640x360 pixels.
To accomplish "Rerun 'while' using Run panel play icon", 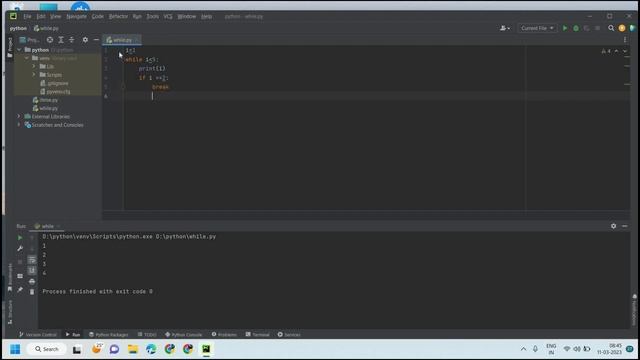I will click(20, 237).
